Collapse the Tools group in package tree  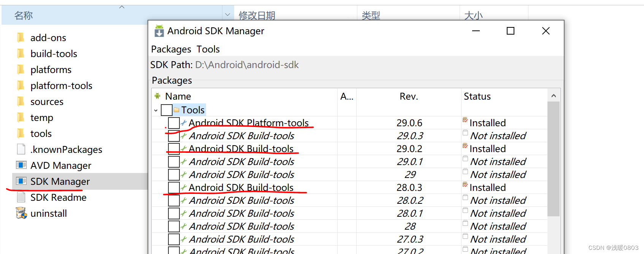156,110
